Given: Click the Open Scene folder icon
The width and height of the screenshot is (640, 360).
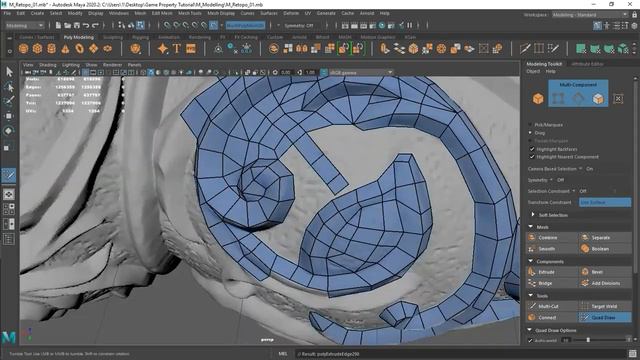Looking at the screenshot, I should [67, 25].
